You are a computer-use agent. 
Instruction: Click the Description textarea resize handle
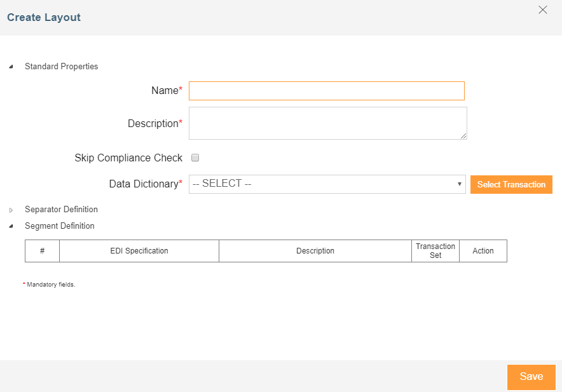[x=463, y=136]
